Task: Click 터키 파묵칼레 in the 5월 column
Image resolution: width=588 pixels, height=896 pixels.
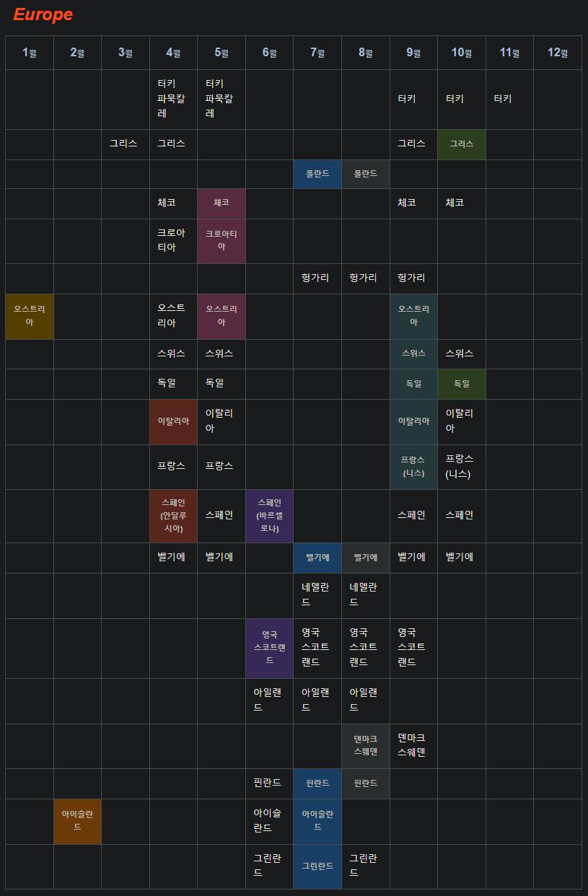Action: [x=219, y=99]
